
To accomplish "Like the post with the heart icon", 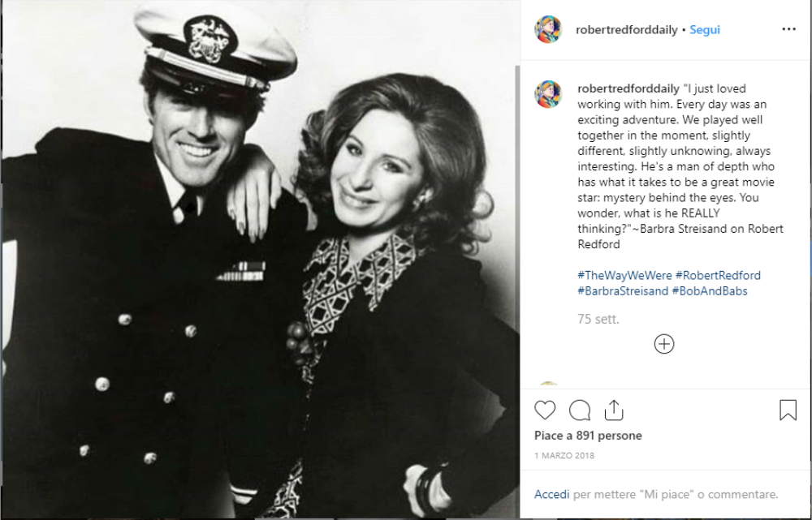I will pos(545,410).
